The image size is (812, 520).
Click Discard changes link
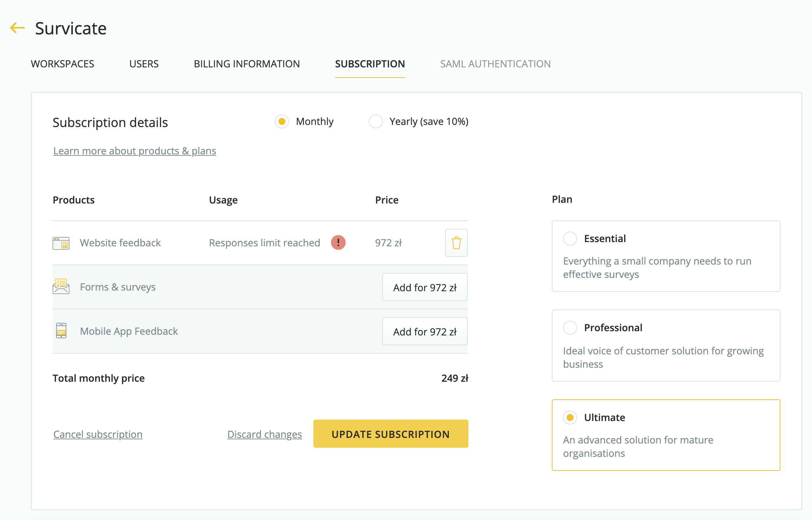coord(264,434)
